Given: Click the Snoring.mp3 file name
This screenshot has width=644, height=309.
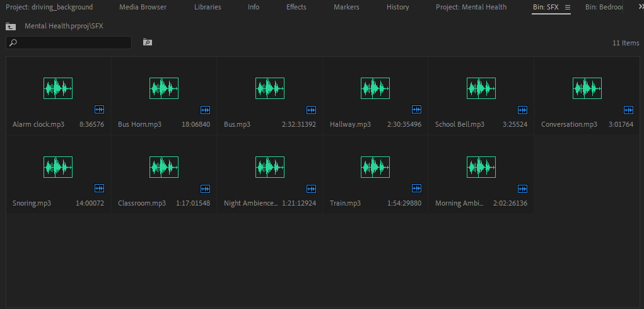Looking at the screenshot, I should click(x=32, y=203).
